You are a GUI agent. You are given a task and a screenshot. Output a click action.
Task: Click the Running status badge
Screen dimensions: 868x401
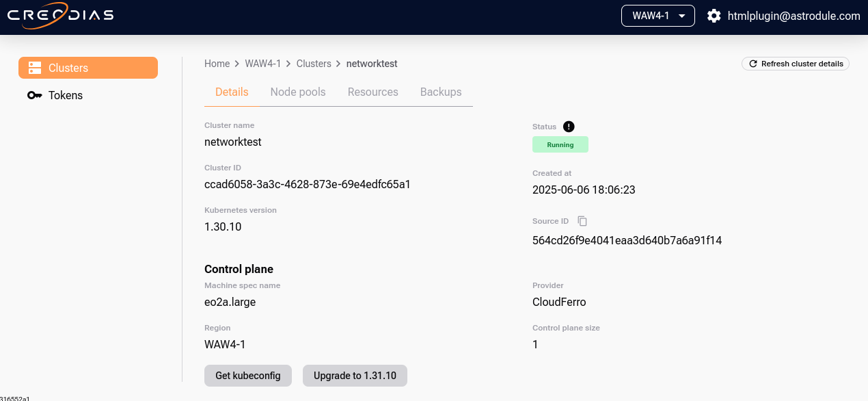(x=560, y=144)
